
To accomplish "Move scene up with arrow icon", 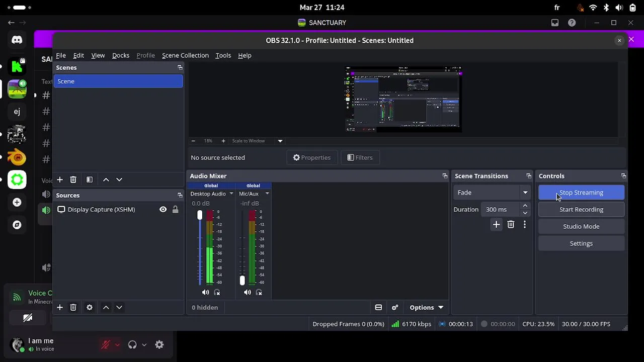I will [106, 179].
